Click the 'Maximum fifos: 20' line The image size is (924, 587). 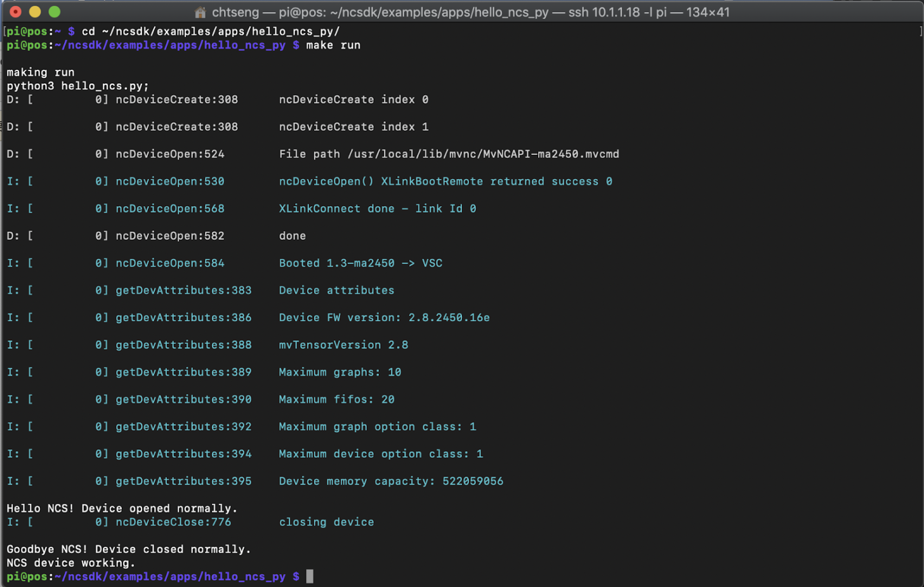click(336, 400)
